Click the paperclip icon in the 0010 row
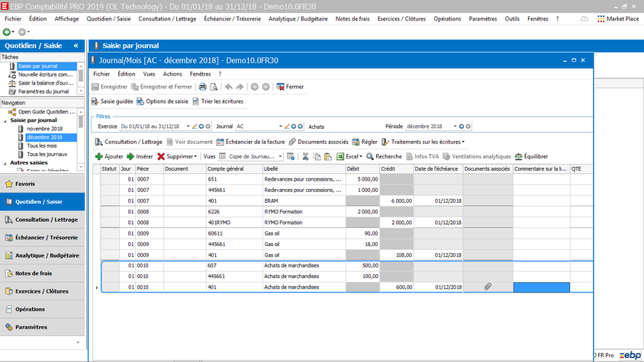Image resolution: width=644 pixels, height=362 pixels. coord(488,287)
